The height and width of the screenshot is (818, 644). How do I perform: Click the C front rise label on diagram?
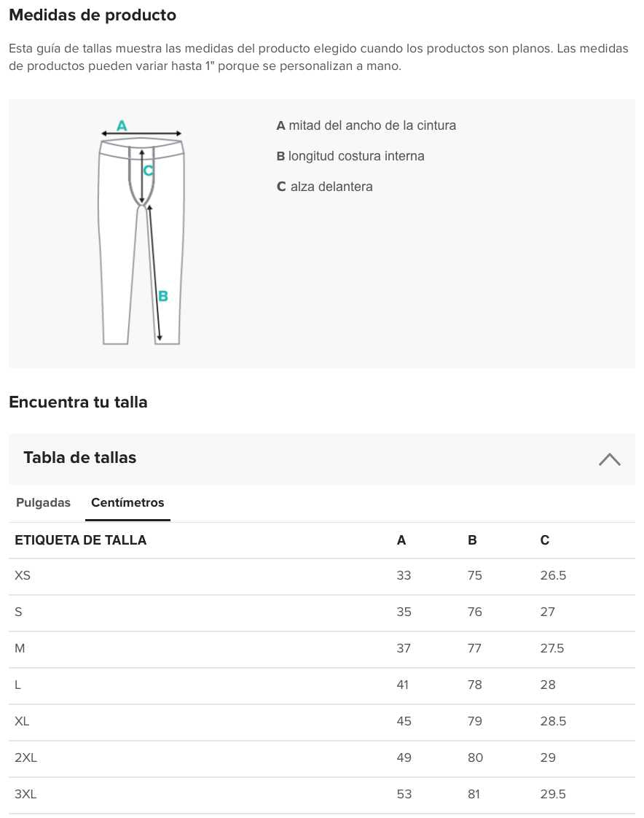[x=149, y=171]
